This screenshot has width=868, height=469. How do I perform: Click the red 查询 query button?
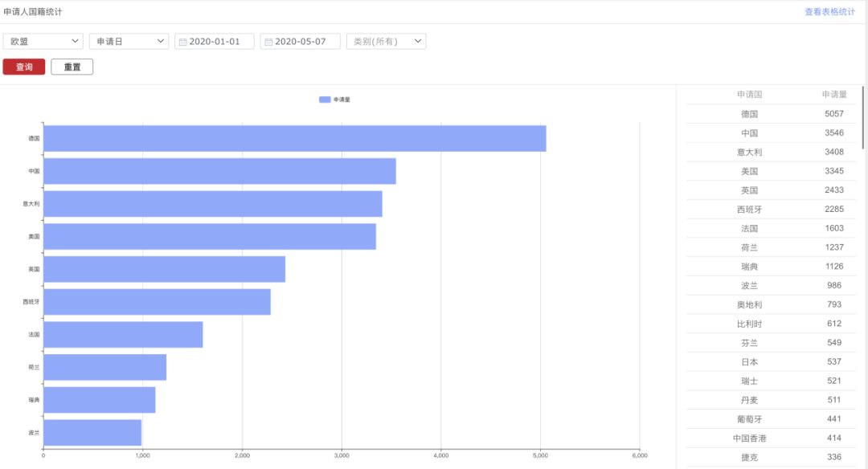(24, 67)
